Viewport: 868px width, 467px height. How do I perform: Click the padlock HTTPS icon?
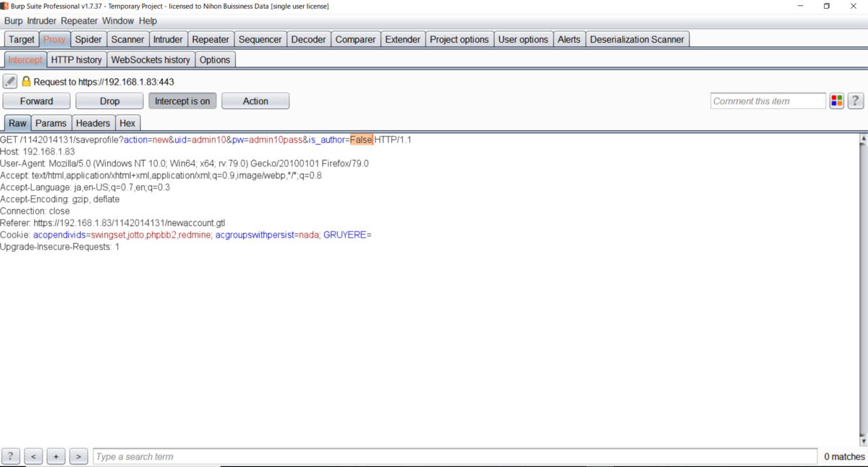click(x=26, y=82)
